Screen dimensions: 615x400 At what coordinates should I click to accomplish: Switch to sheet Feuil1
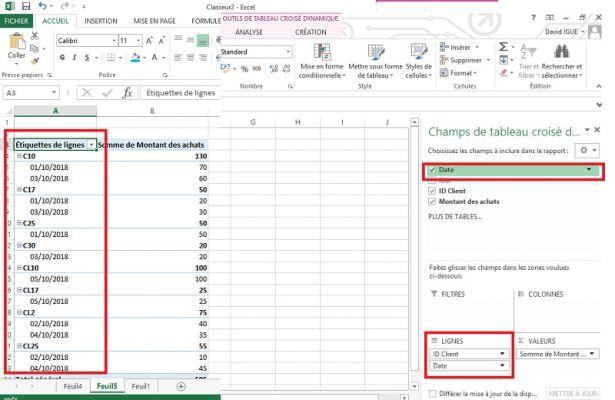pos(140,386)
